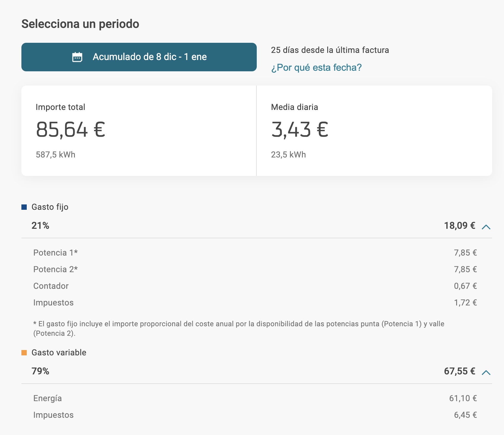
Task: Select the Potencia 1* row label
Action: [x=56, y=253]
